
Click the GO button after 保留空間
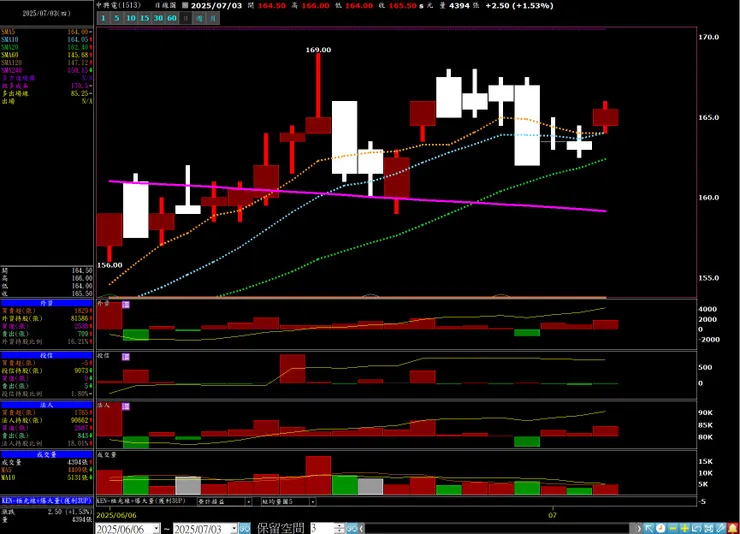coord(352,529)
